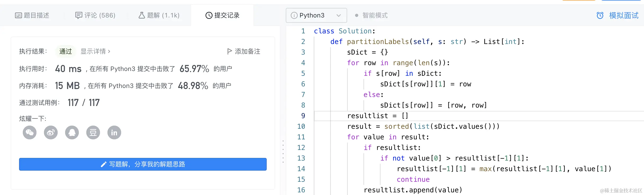Image resolution: width=644 pixels, height=195 pixels.
Task: Click the info icon beside Python3
Action: point(294,15)
